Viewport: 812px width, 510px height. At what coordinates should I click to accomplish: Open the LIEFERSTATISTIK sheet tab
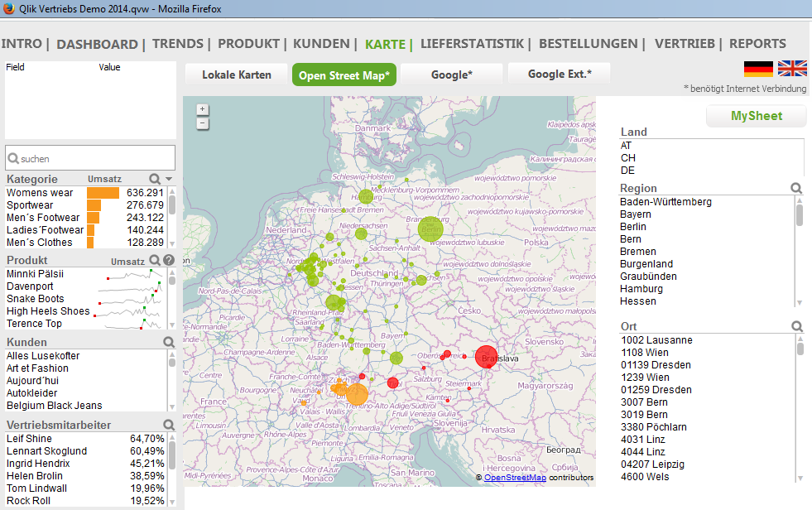[473, 44]
